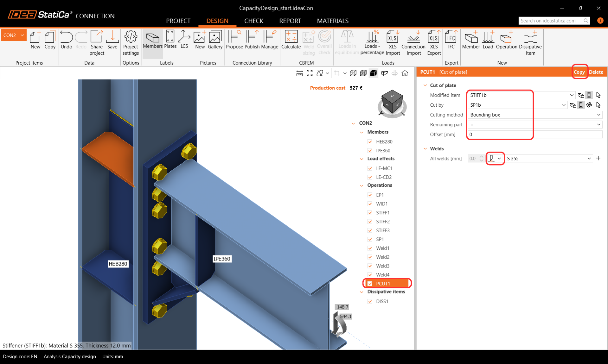Create a New picture
The width and height of the screenshot is (608, 364).
(200, 40)
